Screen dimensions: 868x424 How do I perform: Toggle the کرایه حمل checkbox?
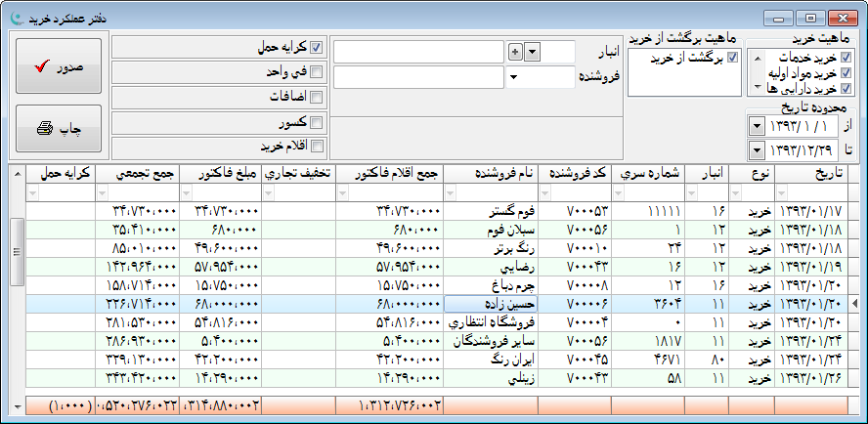click(x=316, y=47)
